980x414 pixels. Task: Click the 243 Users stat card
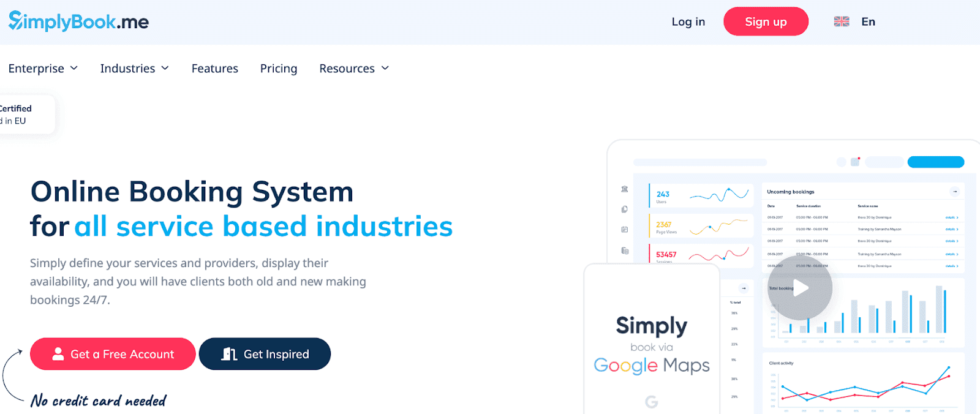click(701, 195)
